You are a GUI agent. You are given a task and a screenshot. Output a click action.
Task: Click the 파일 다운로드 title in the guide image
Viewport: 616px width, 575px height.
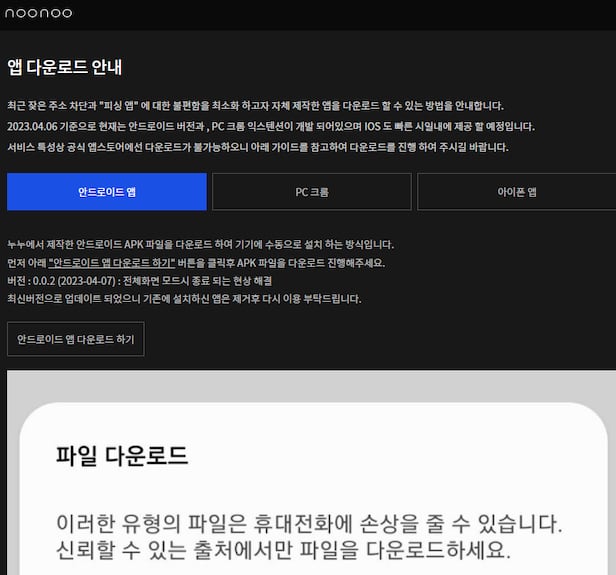click(x=121, y=457)
